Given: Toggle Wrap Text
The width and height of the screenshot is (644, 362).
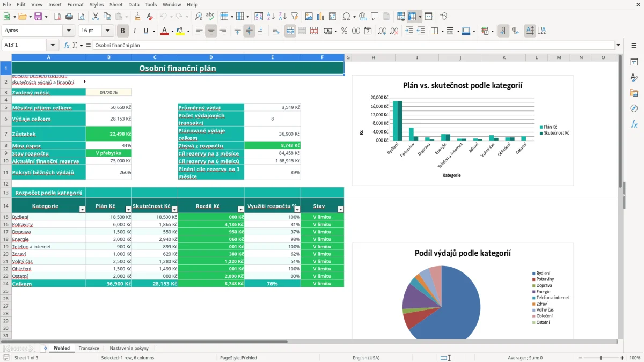Looking at the screenshot, I should [x=275, y=31].
